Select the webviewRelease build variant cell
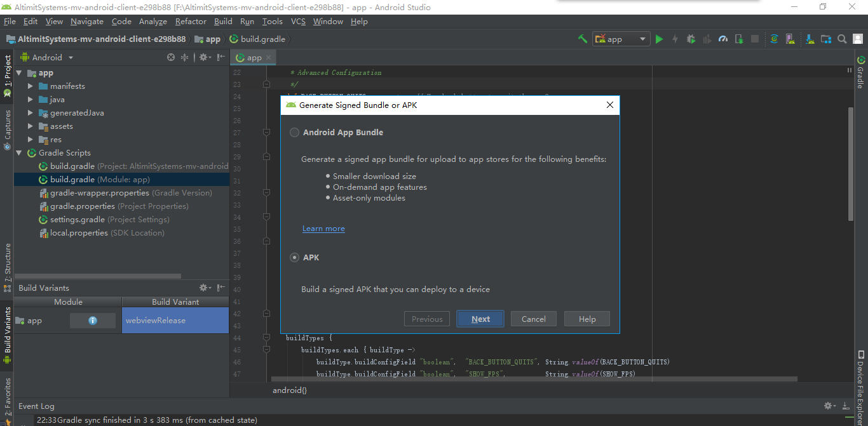The image size is (868, 426). pyautogui.click(x=175, y=321)
